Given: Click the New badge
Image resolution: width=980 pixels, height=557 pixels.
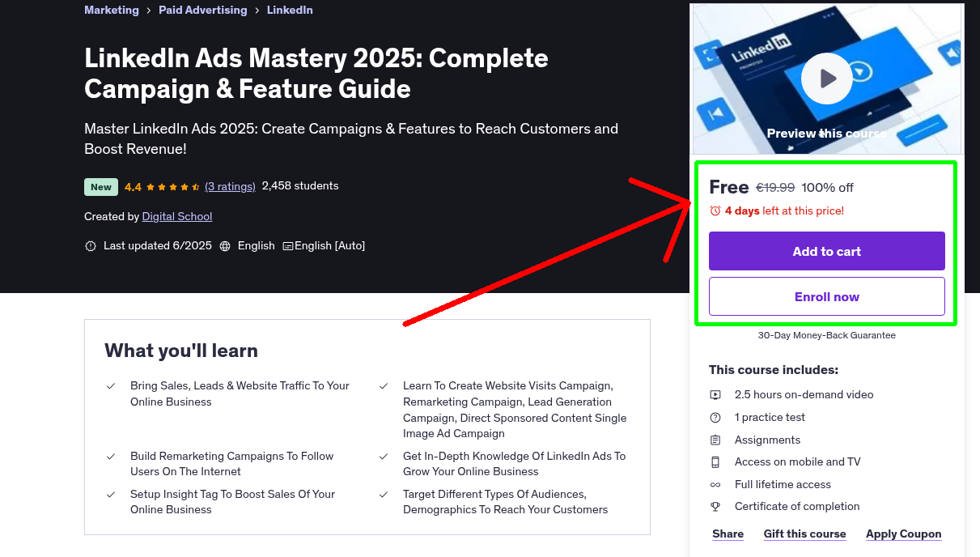Looking at the screenshot, I should click(101, 187).
